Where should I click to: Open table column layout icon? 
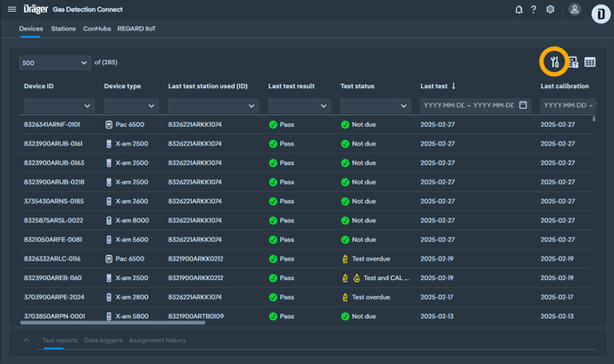(x=590, y=62)
